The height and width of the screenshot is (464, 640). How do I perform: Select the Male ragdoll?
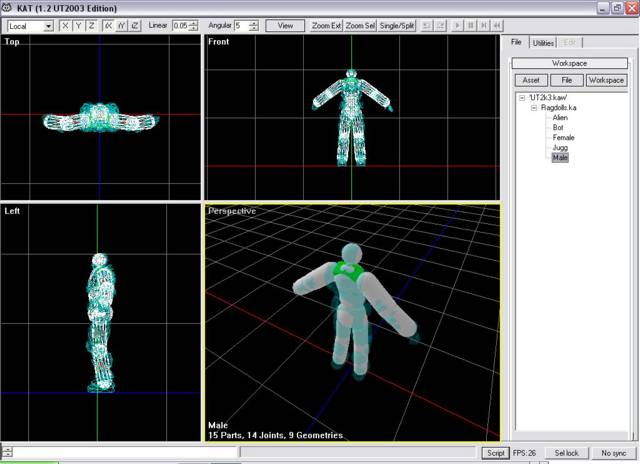560,158
